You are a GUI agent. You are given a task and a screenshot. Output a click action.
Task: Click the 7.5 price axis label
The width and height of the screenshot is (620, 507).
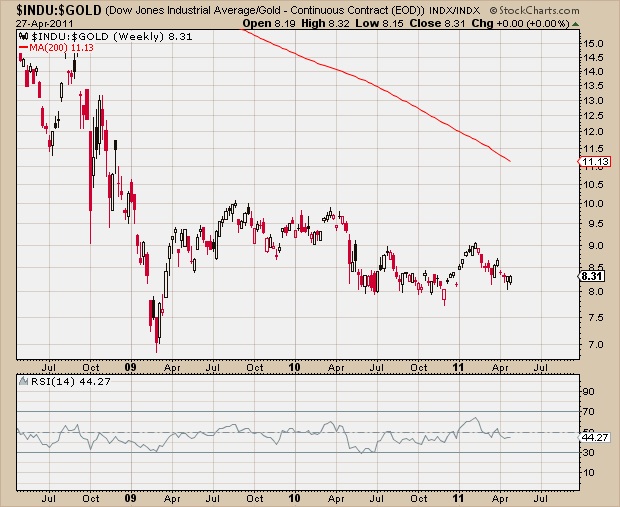(x=595, y=318)
